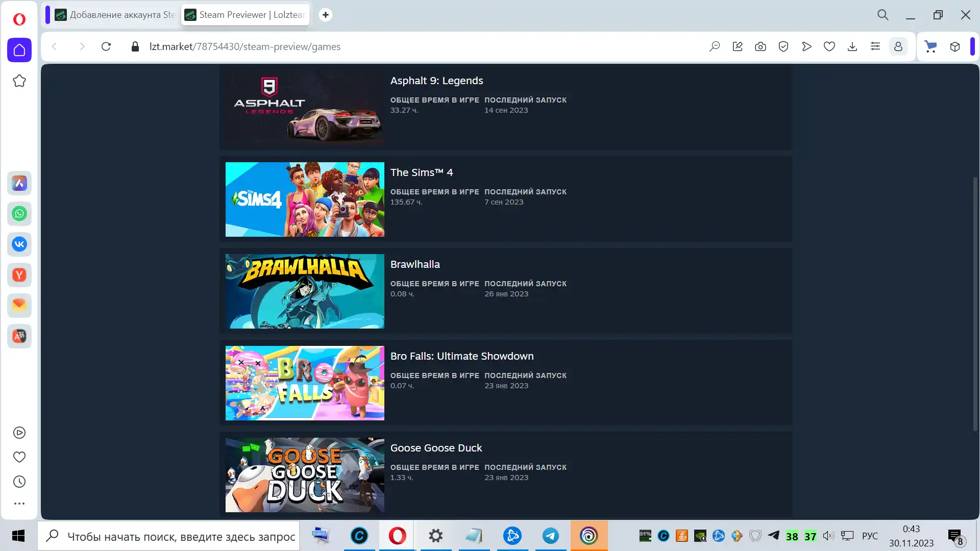Image resolution: width=980 pixels, height=551 pixels.
Task: Switch to 'Добавление аккаунта Ste' tab
Action: 115,15
